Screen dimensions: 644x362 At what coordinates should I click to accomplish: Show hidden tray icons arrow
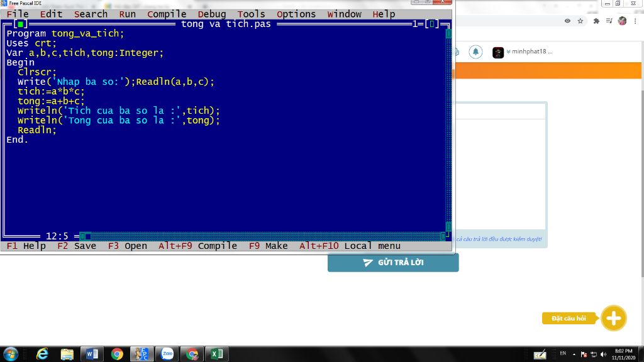click(574, 354)
